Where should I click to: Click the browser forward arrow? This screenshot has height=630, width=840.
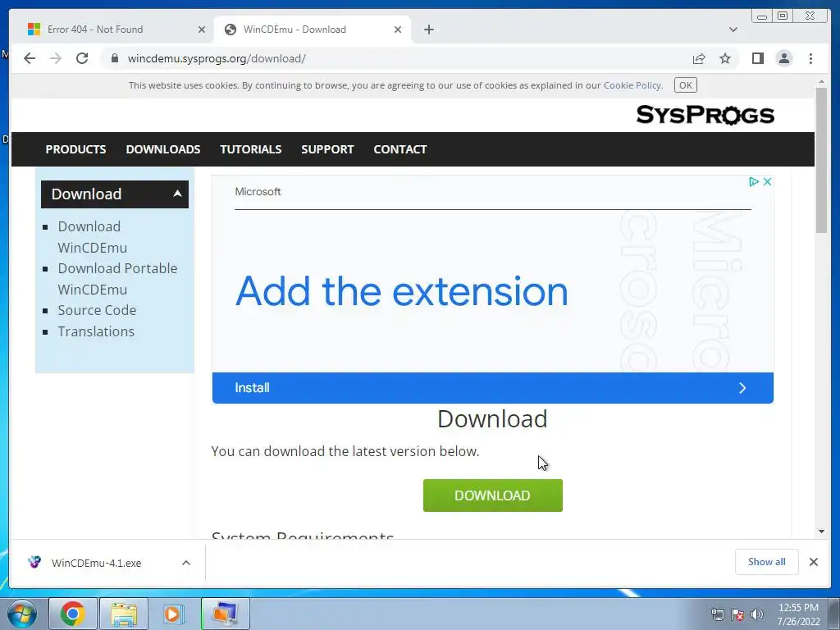point(56,58)
